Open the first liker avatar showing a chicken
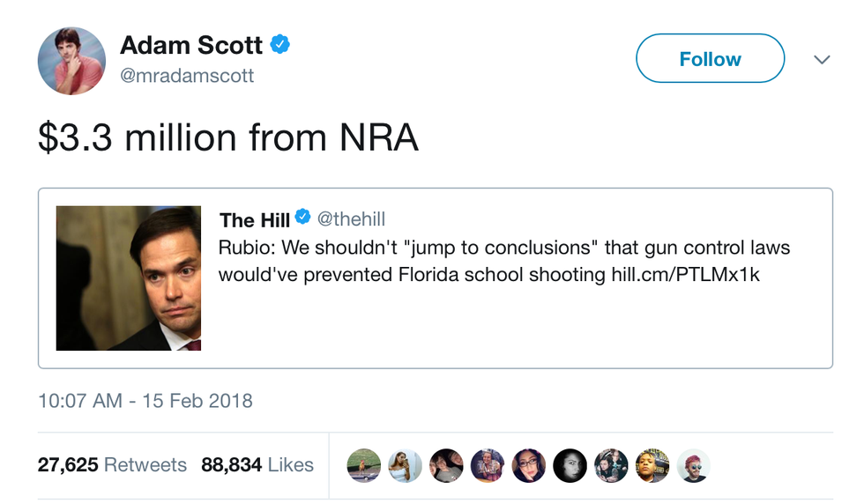The image size is (864, 504). [364, 465]
